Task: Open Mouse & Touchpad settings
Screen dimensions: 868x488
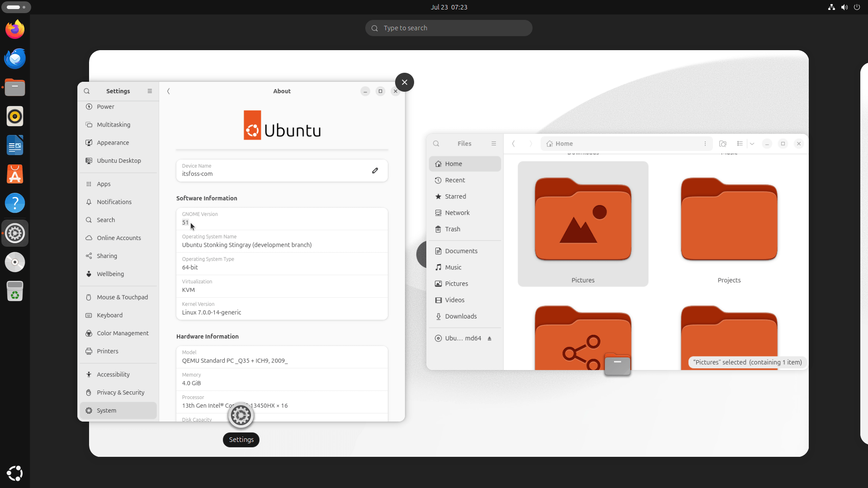Action: [x=118, y=297]
